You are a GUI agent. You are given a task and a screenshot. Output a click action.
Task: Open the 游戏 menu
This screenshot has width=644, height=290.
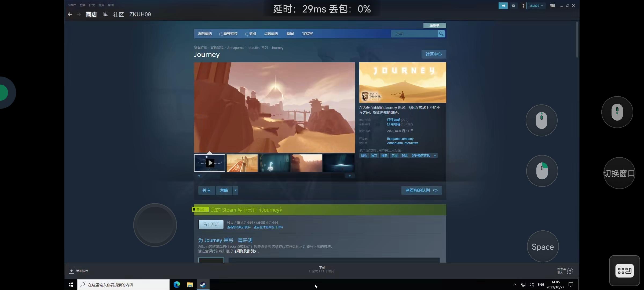[x=101, y=5]
